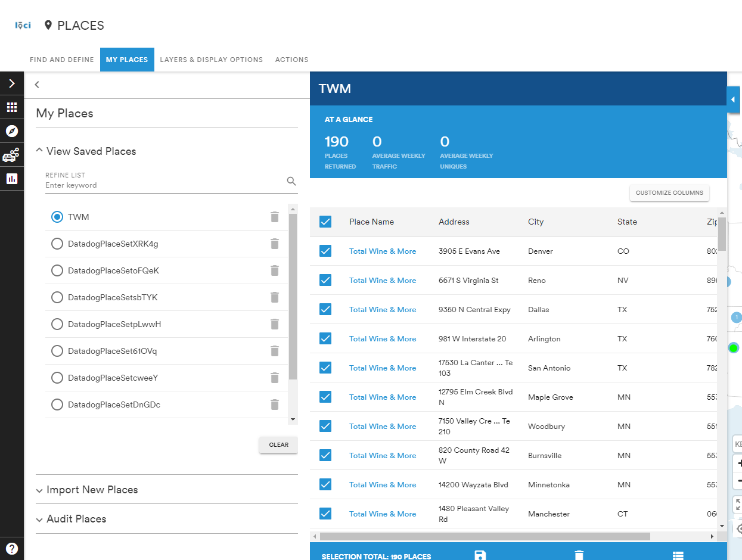Open the Total Wine & More link for Denver

tap(383, 251)
